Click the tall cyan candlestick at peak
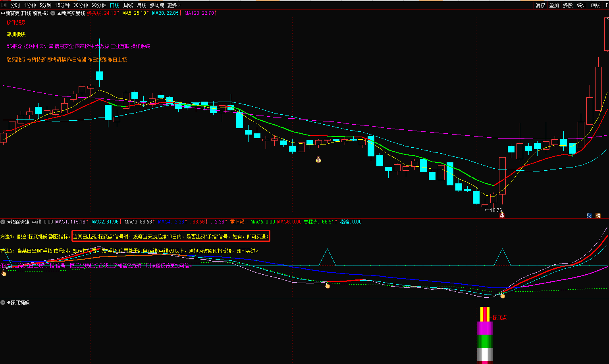609x364 pixels. (99, 75)
